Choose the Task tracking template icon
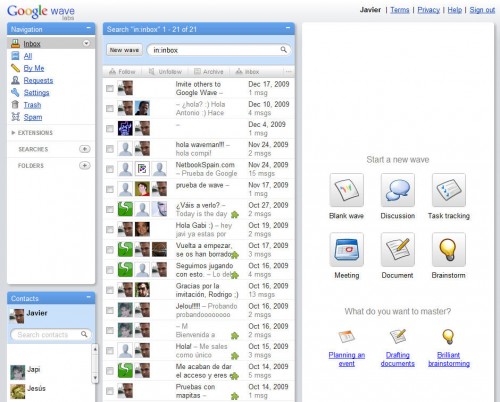This screenshot has width=500, height=402. 449,190
